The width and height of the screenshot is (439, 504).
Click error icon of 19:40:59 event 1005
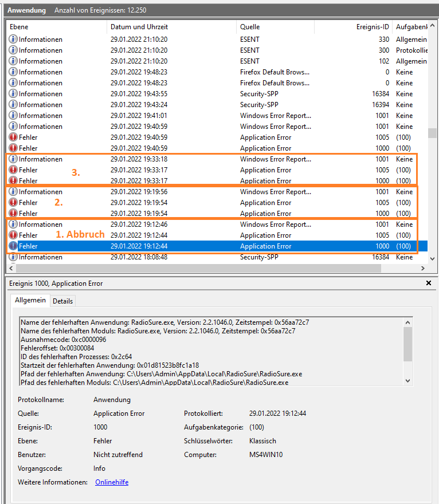pos(13,137)
